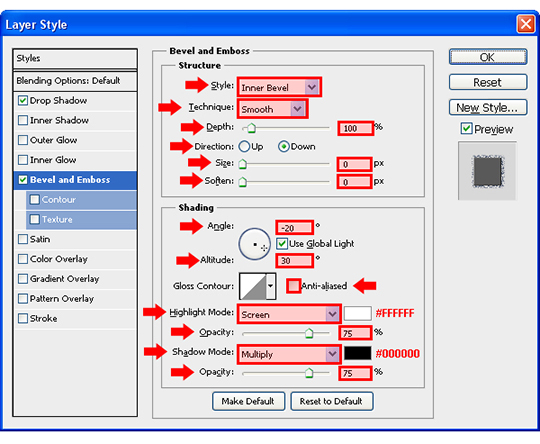Enable the Contour sub-option checkbox
540x444 pixels.
(34, 199)
